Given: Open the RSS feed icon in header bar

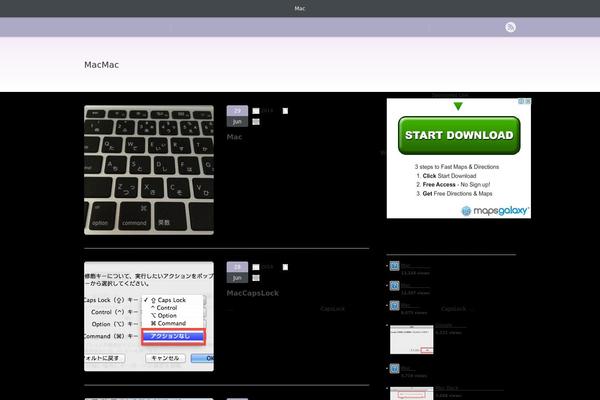Looking at the screenshot, I should pyautogui.click(x=510, y=27).
